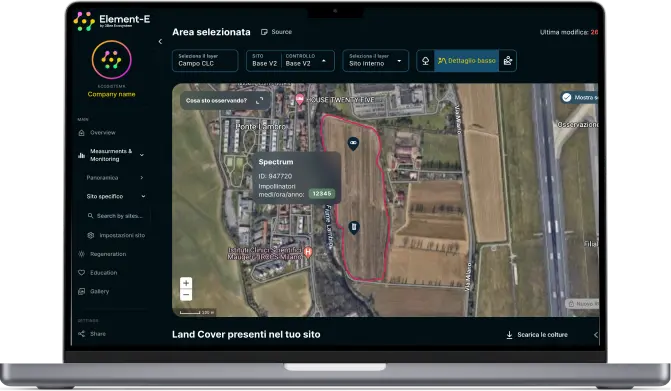Click the upper sensor marker in the field
This screenshot has width=671, height=391.
coord(353,143)
